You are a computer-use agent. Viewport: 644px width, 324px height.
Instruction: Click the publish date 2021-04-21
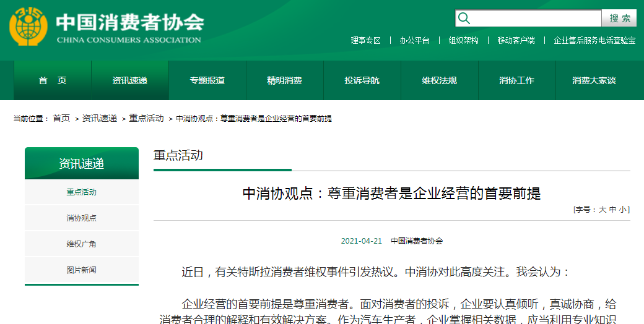tap(362, 241)
